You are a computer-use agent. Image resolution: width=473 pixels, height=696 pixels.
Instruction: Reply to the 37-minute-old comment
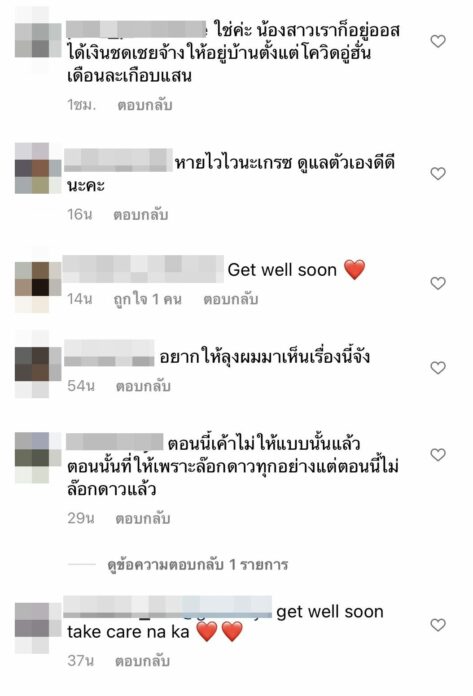(x=142, y=661)
